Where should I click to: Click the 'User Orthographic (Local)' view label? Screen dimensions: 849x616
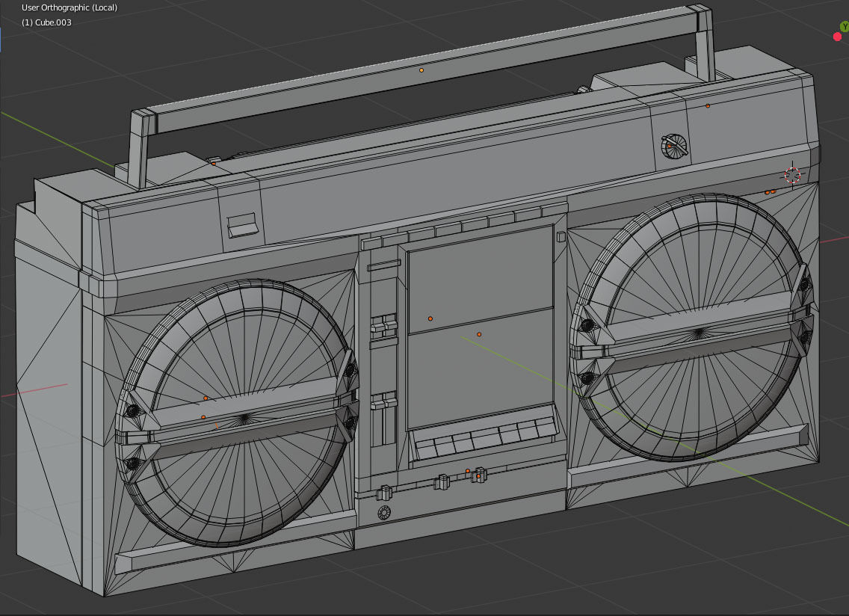(70, 7)
